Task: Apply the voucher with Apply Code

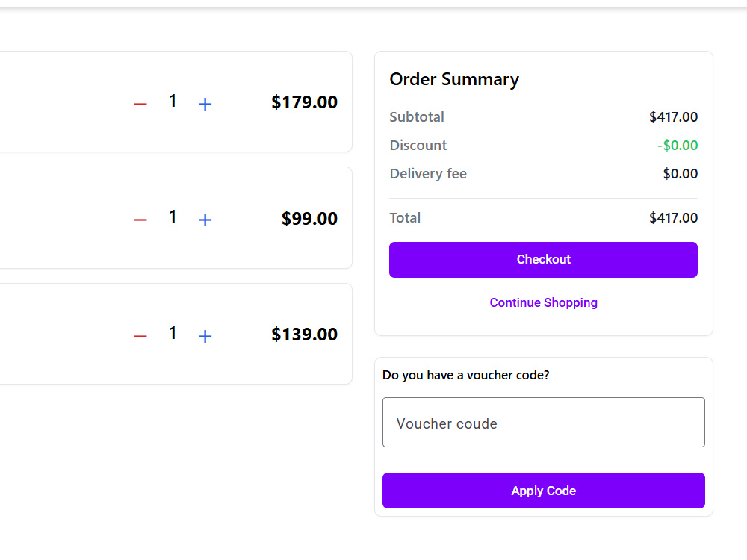Action: pos(543,491)
